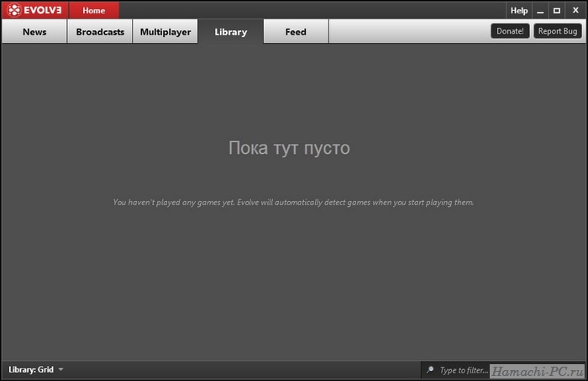Open the Multiplayer tab

(x=165, y=32)
